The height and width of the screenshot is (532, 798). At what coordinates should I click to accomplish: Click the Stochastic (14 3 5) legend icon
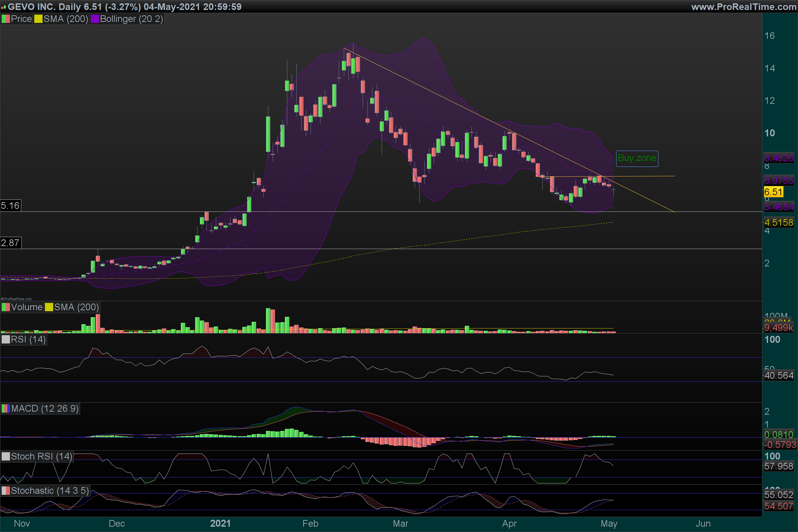coord(6,491)
